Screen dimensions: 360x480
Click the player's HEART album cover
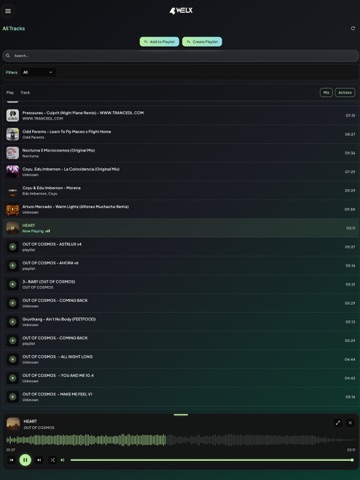tap(13, 424)
